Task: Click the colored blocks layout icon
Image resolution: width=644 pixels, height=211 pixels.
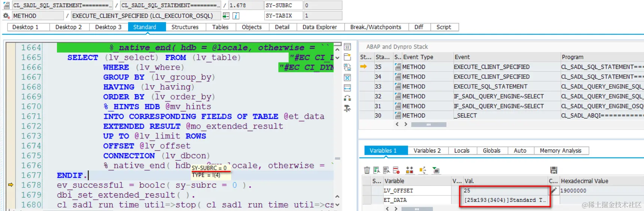Action: [410, 170]
